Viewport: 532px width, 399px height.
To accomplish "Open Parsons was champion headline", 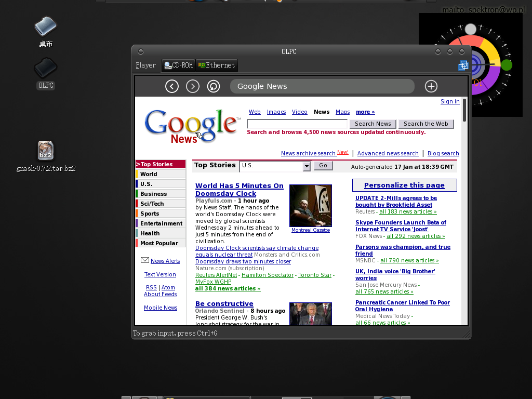I will pyautogui.click(x=403, y=250).
